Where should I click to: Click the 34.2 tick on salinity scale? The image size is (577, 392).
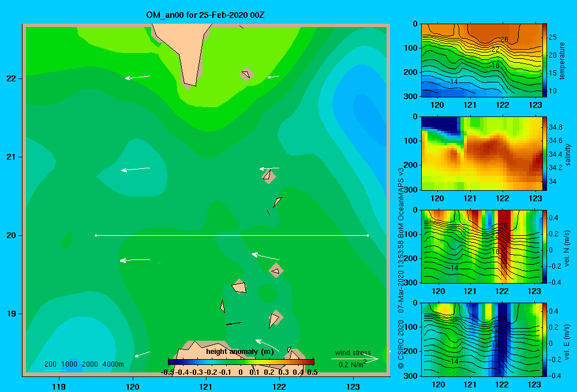click(555, 168)
